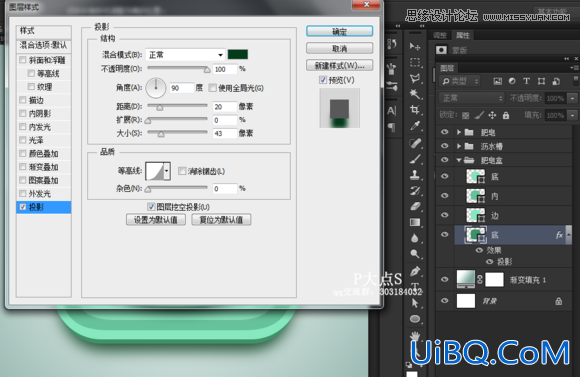Select the Magic Wand tool

point(415,94)
